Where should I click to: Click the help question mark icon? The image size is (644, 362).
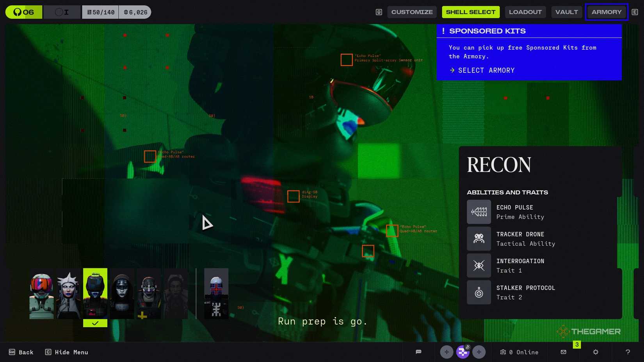(x=628, y=352)
